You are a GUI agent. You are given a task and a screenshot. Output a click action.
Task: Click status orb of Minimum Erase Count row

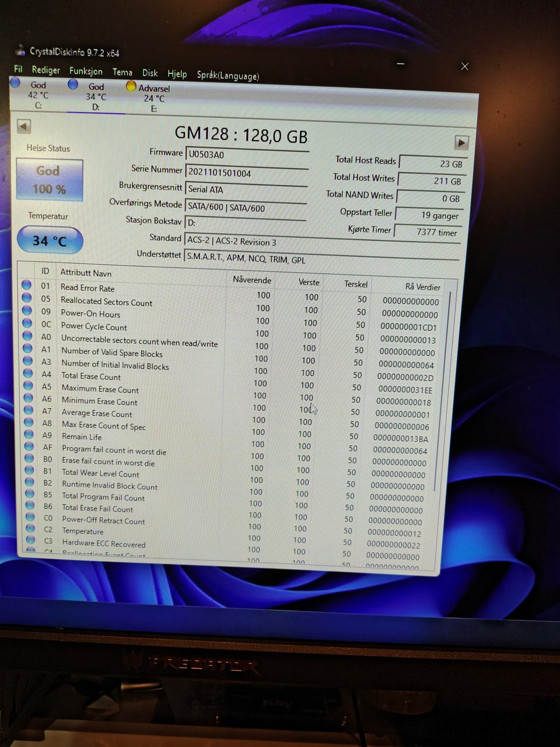pos(28,398)
